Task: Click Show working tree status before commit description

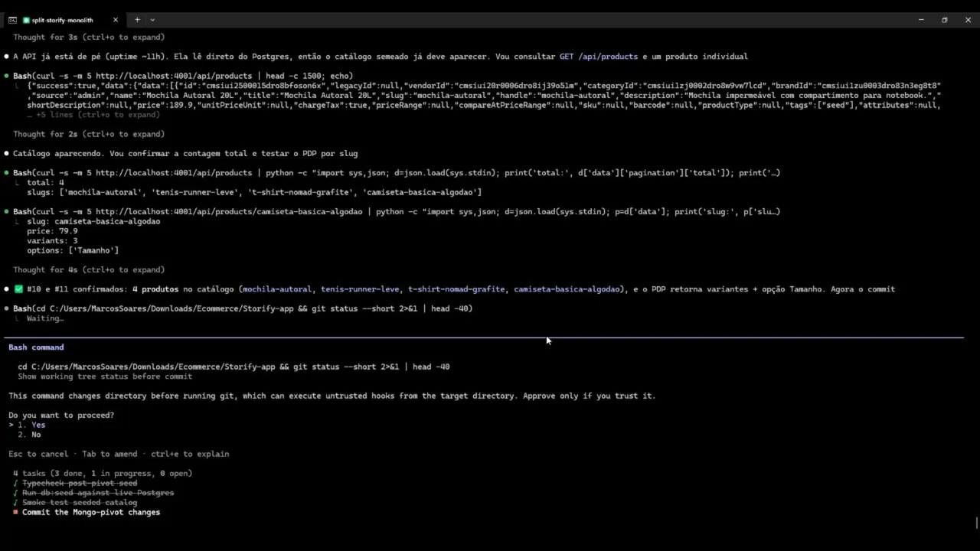Action: click(x=105, y=377)
